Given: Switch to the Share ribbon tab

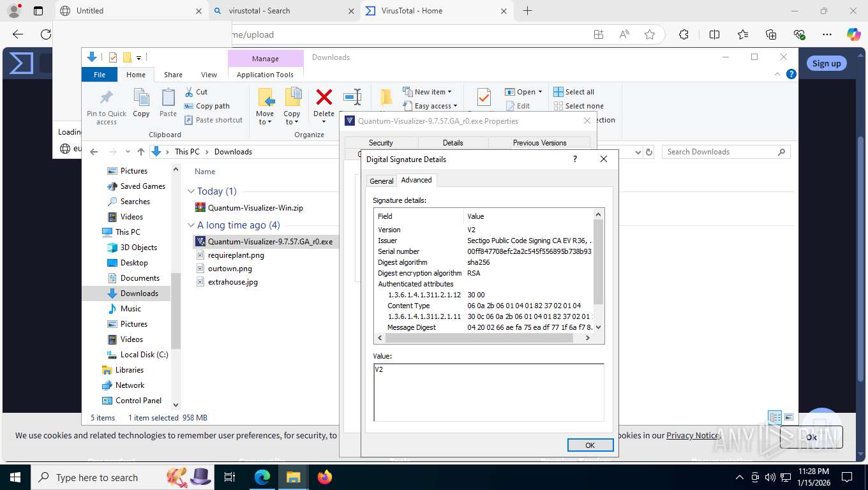Looking at the screenshot, I should [173, 75].
